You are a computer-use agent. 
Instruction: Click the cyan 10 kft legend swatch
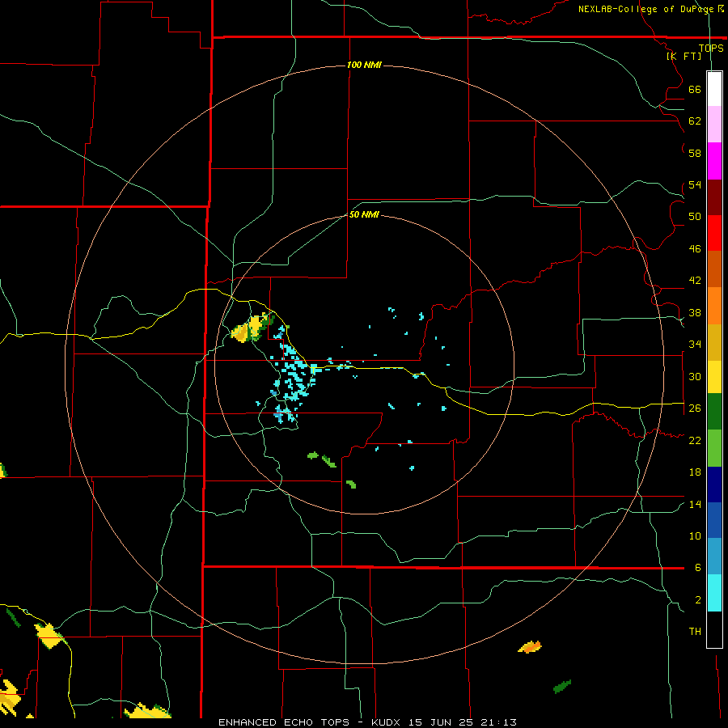tap(714, 593)
